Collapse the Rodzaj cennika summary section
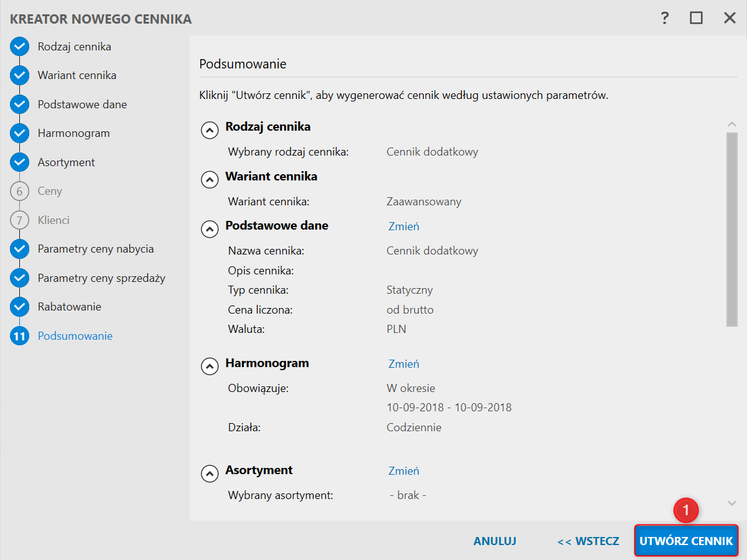The height and width of the screenshot is (560, 747). (210, 130)
